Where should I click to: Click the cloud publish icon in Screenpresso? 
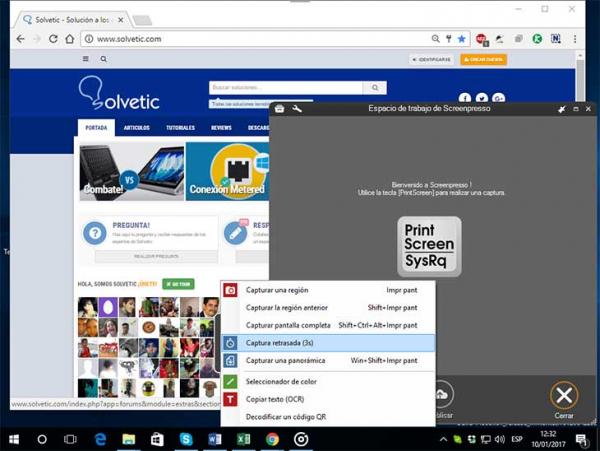[x=443, y=394]
